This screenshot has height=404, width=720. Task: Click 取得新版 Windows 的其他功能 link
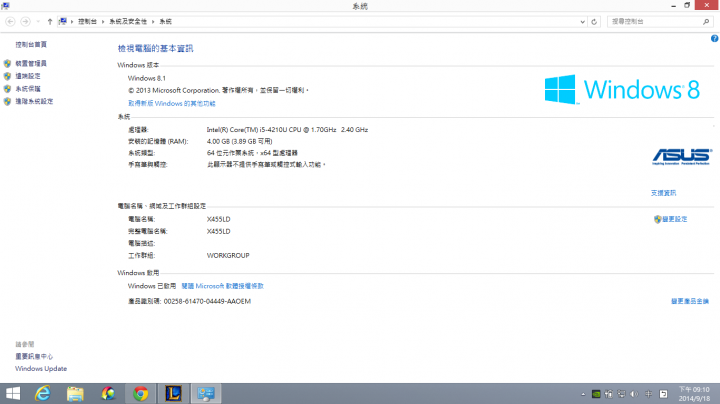(172, 104)
